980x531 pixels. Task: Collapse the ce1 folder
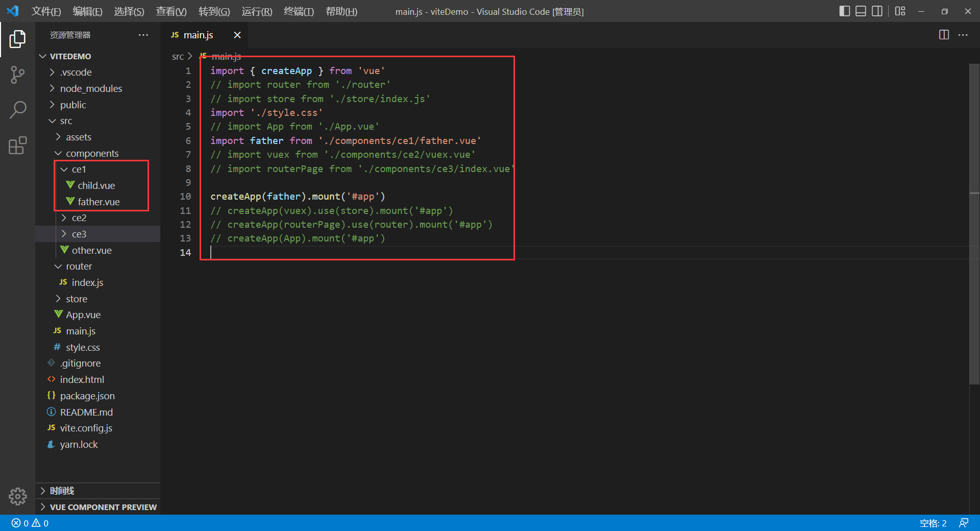pos(97,169)
